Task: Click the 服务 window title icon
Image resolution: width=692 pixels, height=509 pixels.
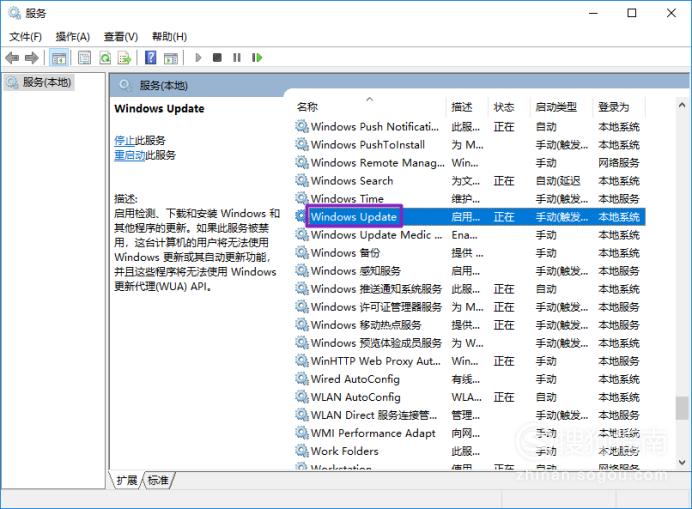Action: pos(15,13)
